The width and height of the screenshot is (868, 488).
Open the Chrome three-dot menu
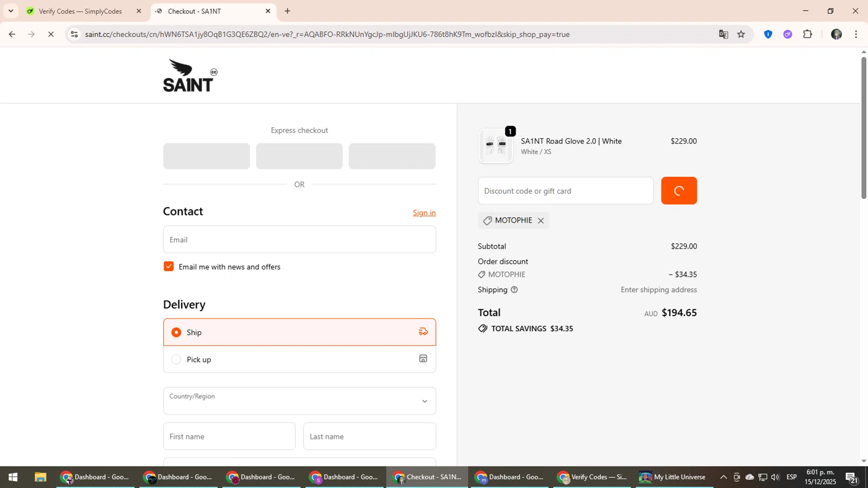[x=856, y=34]
